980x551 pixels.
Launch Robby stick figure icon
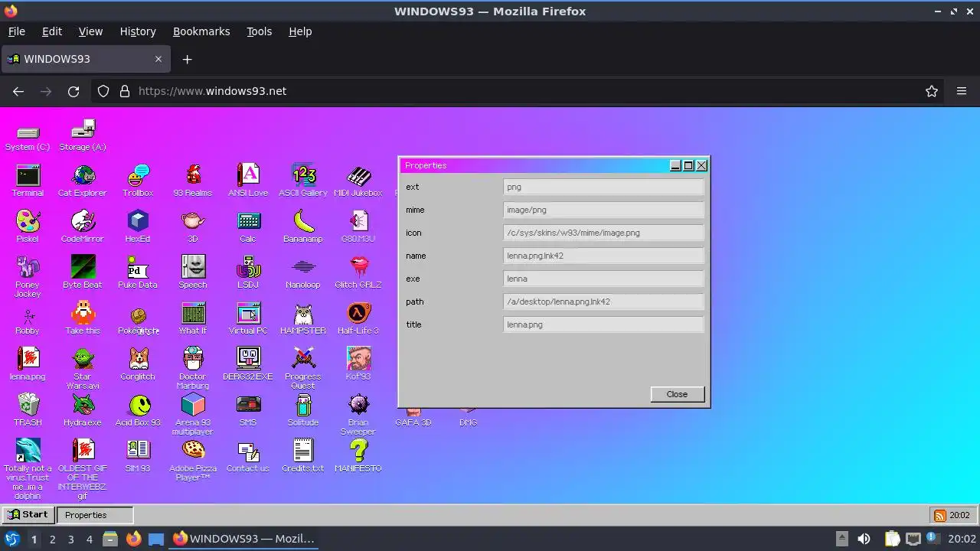(x=28, y=319)
